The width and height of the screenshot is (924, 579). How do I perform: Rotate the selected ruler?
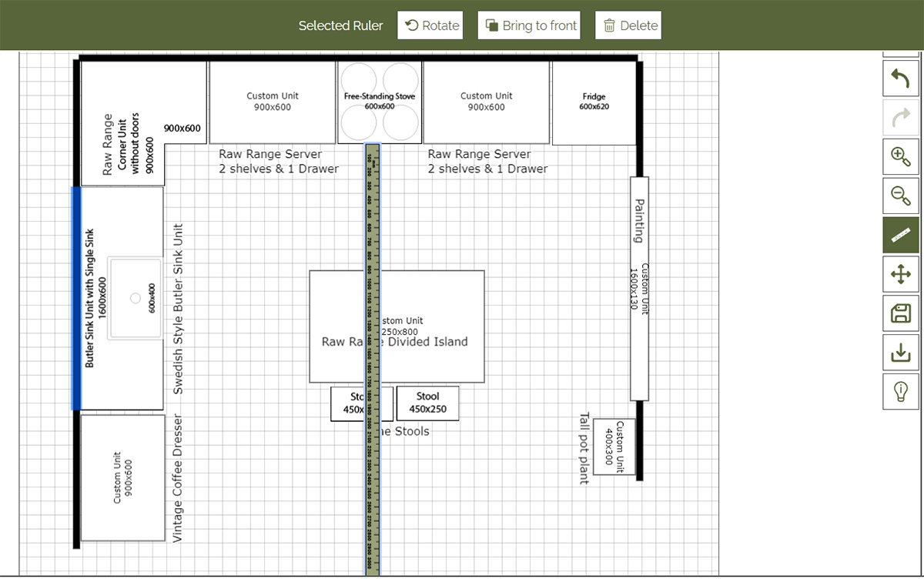(x=431, y=25)
